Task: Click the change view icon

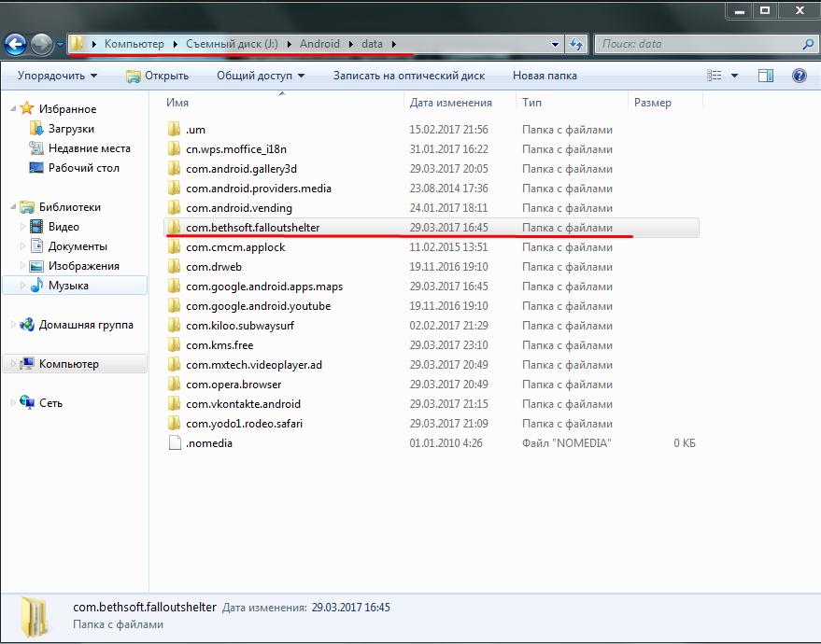Action: pyautogui.click(x=715, y=76)
